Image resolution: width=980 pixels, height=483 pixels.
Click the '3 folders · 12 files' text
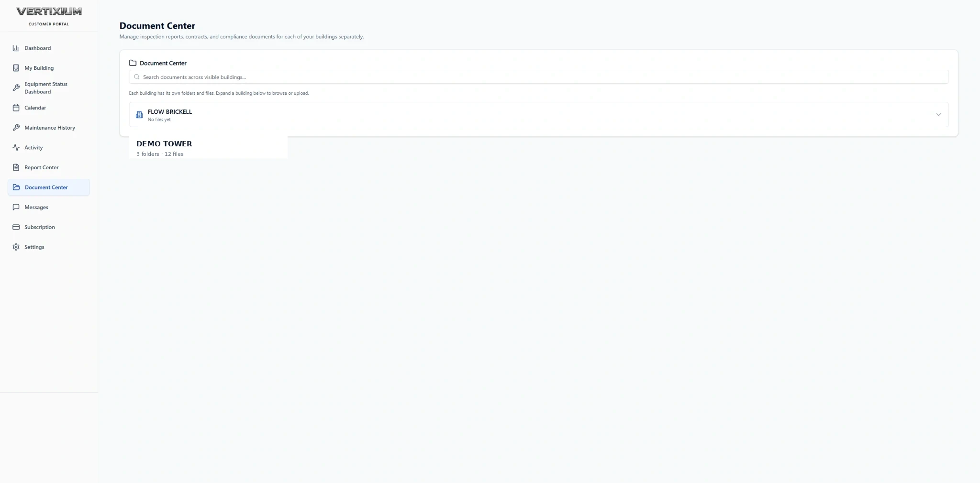tap(160, 154)
